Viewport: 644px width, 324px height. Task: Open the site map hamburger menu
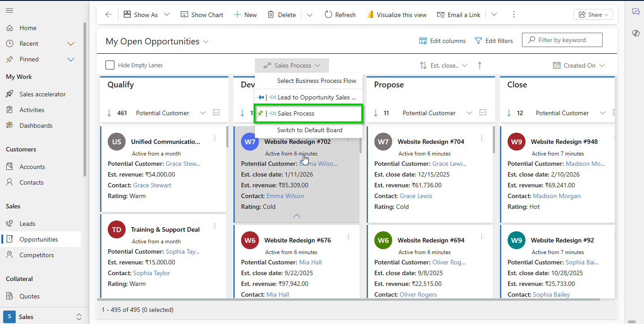9,11
